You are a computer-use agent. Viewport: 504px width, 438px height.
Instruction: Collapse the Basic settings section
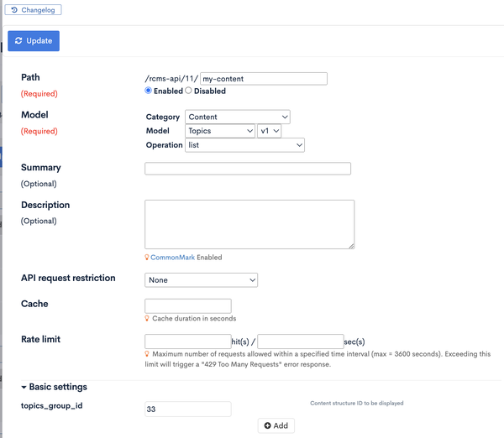coord(54,387)
